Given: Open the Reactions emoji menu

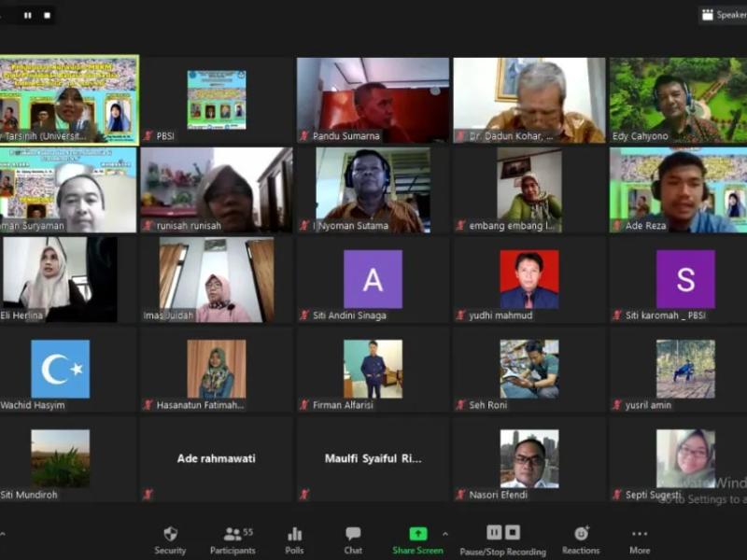Looking at the screenshot, I should (x=581, y=539).
